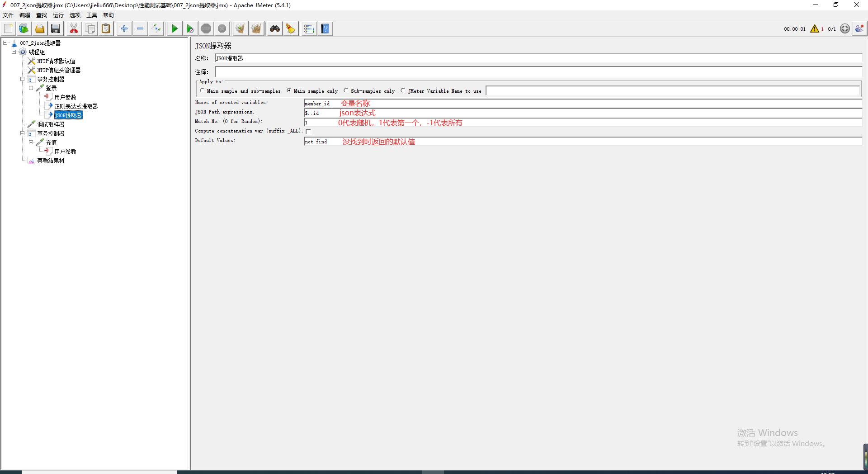868x474 pixels.
Task: Click the Toggle enable/disable icon
Action: (x=156, y=28)
